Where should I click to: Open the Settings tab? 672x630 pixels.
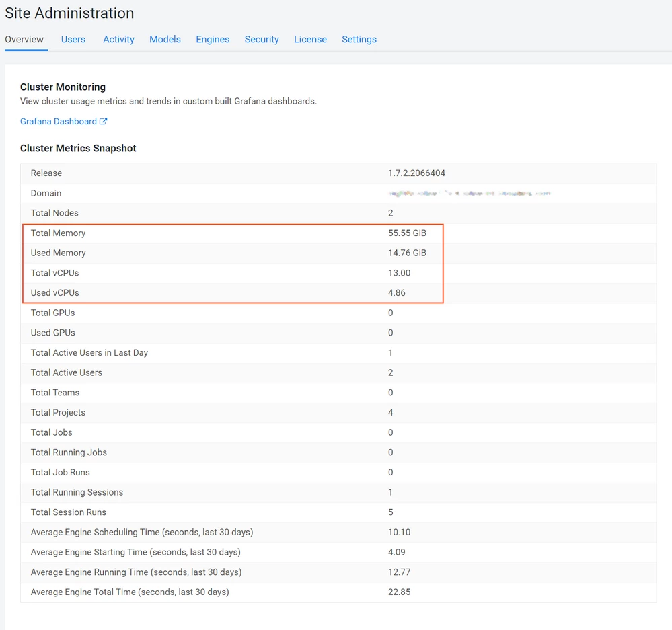click(x=359, y=40)
